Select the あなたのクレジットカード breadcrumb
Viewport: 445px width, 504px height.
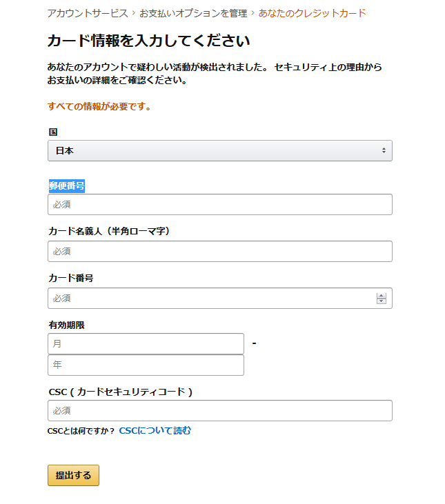click(312, 13)
